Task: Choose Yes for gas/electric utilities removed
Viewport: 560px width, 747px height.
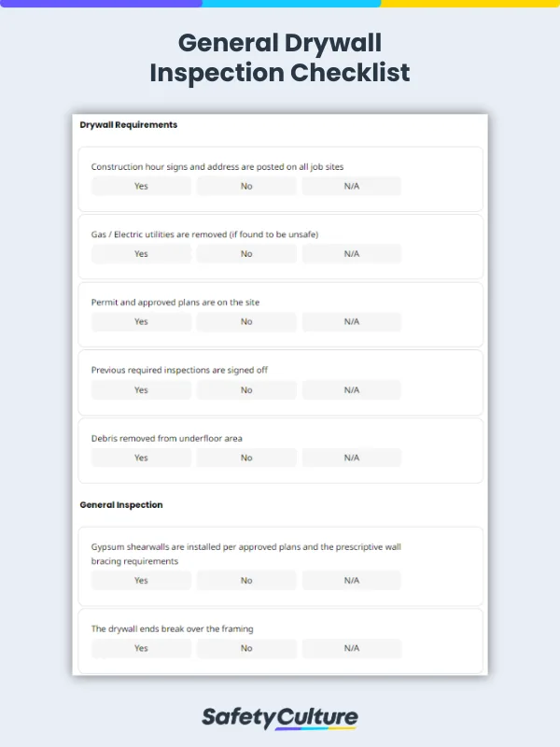Action: click(x=141, y=254)
